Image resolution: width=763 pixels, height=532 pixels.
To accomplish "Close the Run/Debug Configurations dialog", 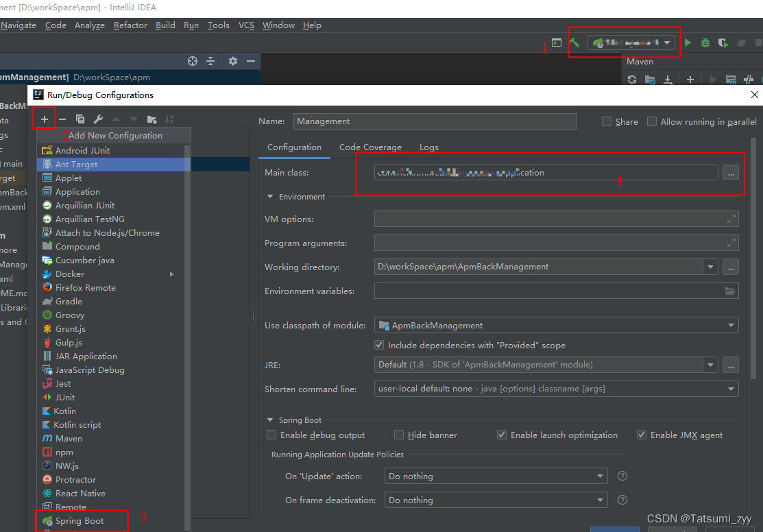I will point(754,95).
